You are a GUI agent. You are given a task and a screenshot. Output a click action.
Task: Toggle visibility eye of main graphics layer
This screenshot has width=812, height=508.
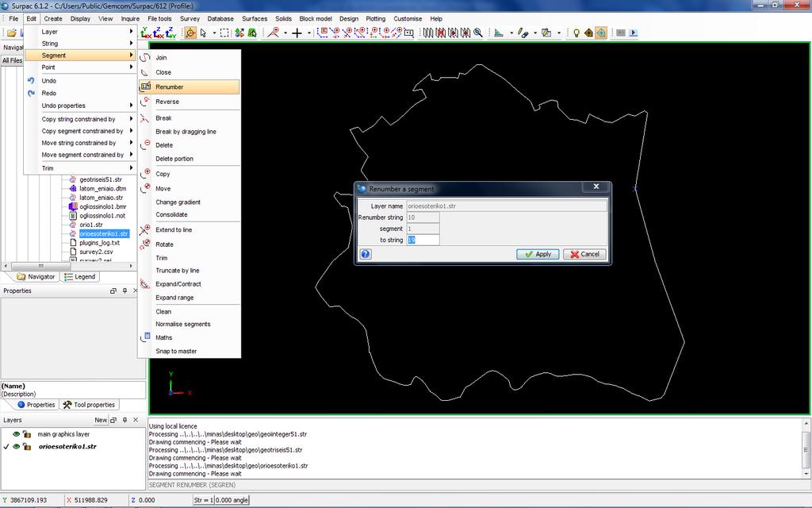click(17, 434)
